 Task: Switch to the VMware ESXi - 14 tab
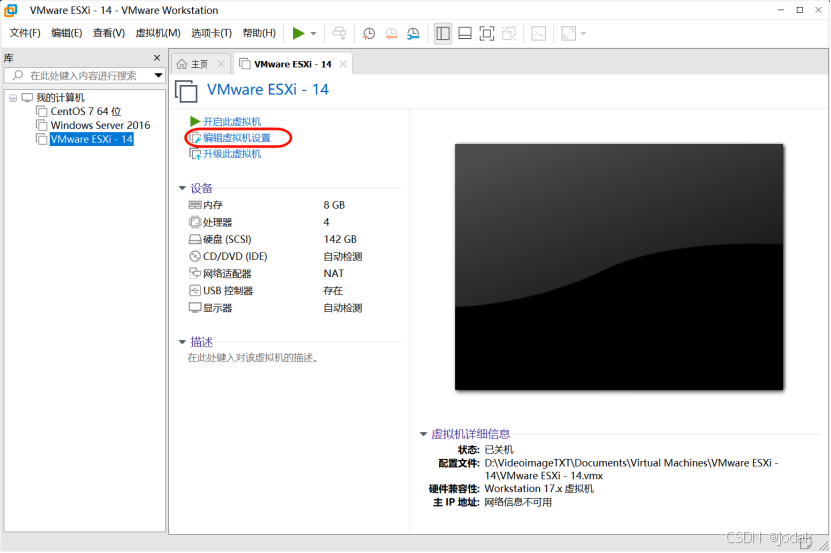coord(293,64)
